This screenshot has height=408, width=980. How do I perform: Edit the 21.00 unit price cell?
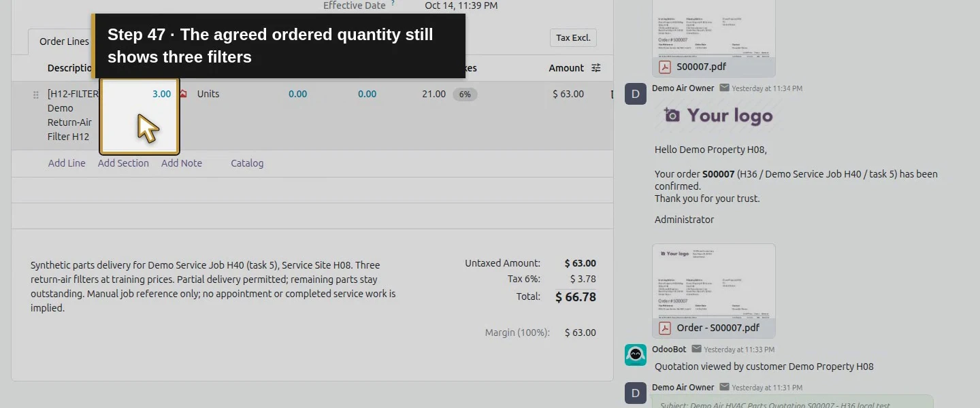click(x=434, y=94)
